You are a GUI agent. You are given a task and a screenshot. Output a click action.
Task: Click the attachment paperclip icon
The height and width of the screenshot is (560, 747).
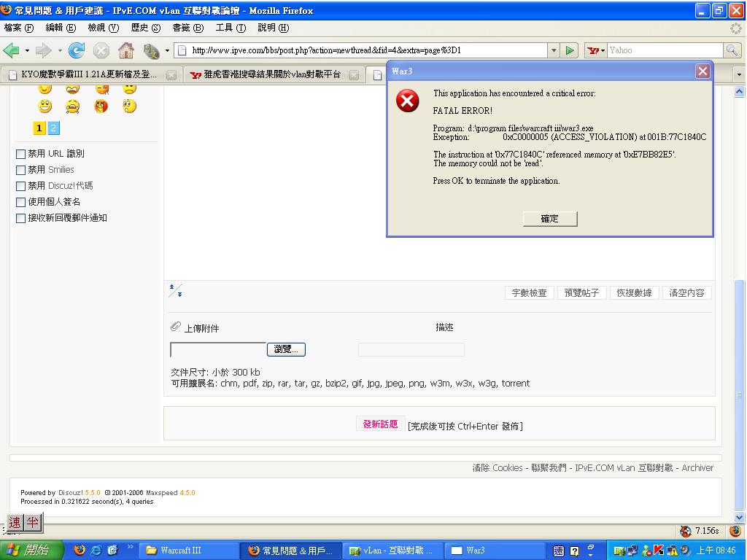coord(175,327)
